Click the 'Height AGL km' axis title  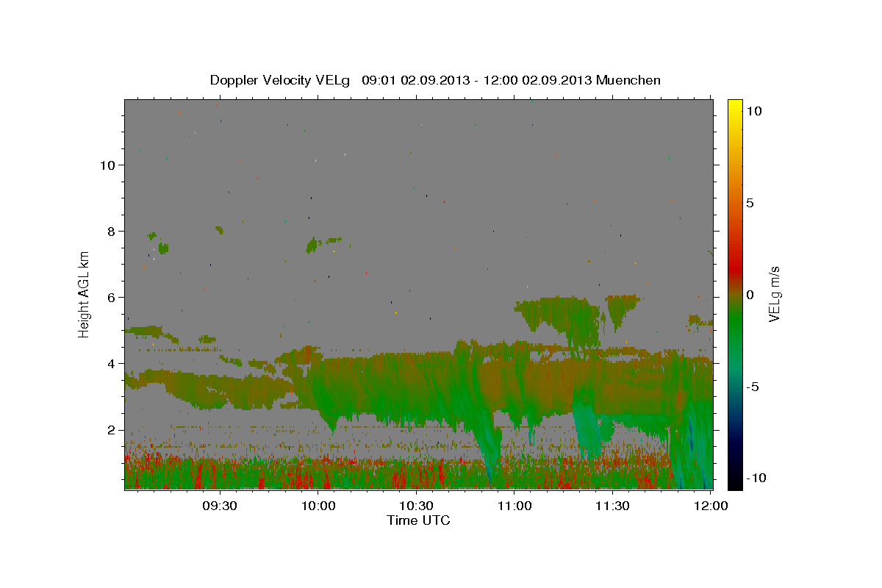coord(85,293)
